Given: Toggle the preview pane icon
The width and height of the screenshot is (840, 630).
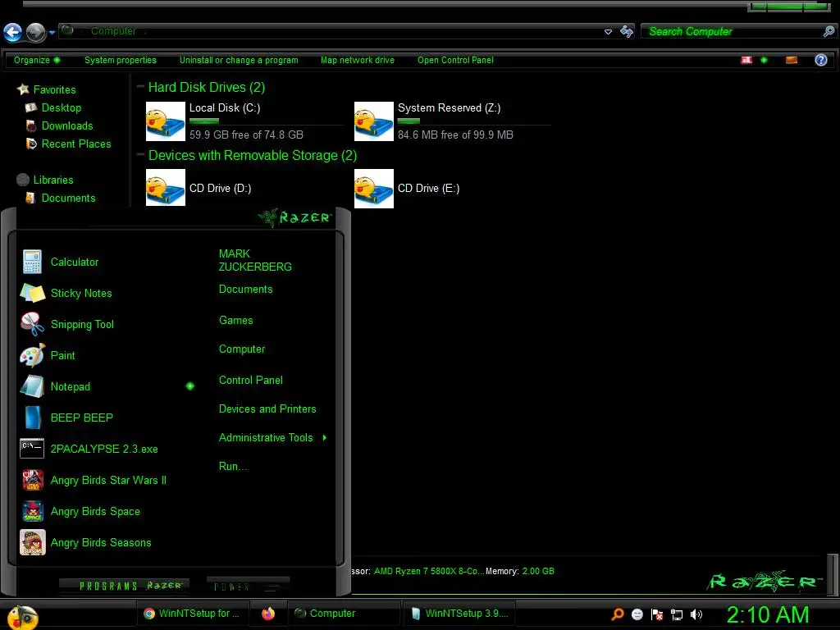Looking at the screenshot, I should (792, 60).
